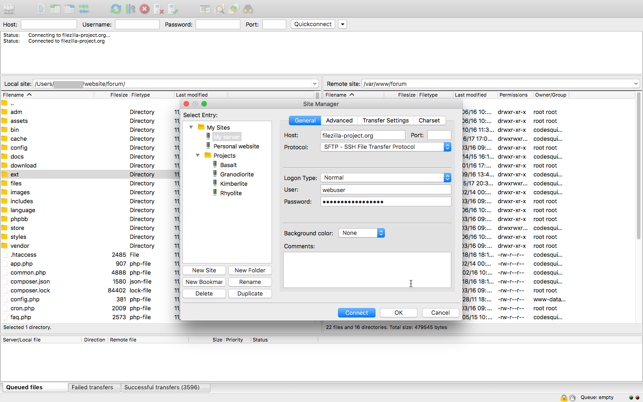Open the Failed transfers tab

(92, 387)
